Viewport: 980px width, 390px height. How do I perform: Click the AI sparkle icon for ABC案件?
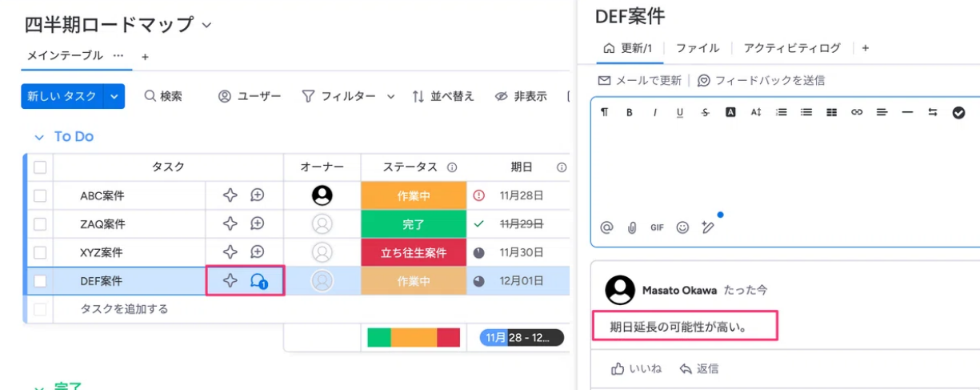[x=230, y=195]
